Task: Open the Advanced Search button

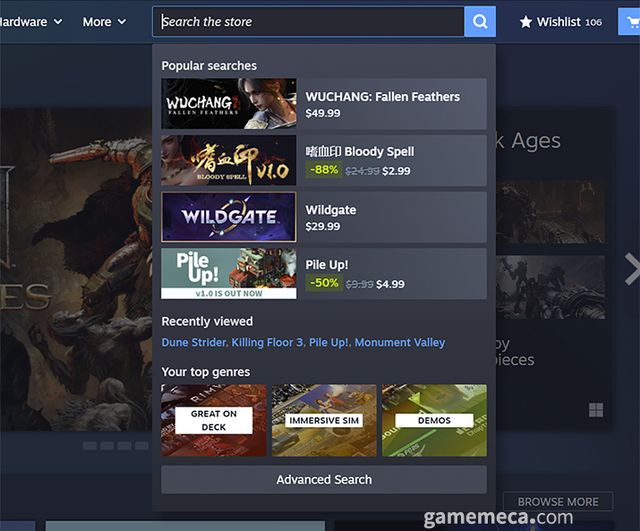Action: (324, 479)
